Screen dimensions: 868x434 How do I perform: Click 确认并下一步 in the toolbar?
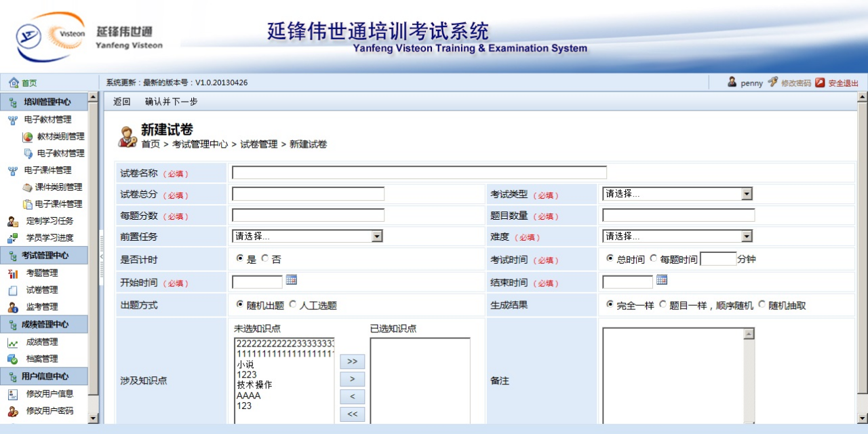pyautogui.click(x=172, y=102)
